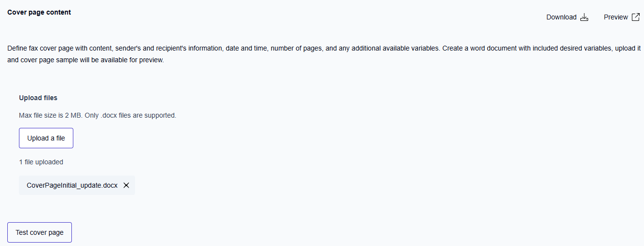Image resolution: width=644 pixels, height=246 pixels.
Task: Click the Cover page content heading
Action: pyautogui.click(x=39, y=12)
